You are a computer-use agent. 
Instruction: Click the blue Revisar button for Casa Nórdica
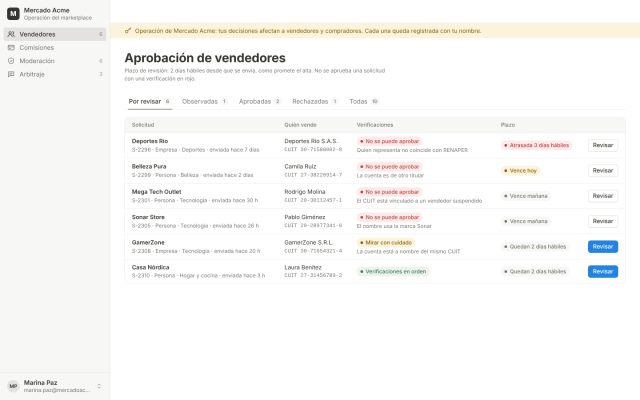tap(603, 271)
